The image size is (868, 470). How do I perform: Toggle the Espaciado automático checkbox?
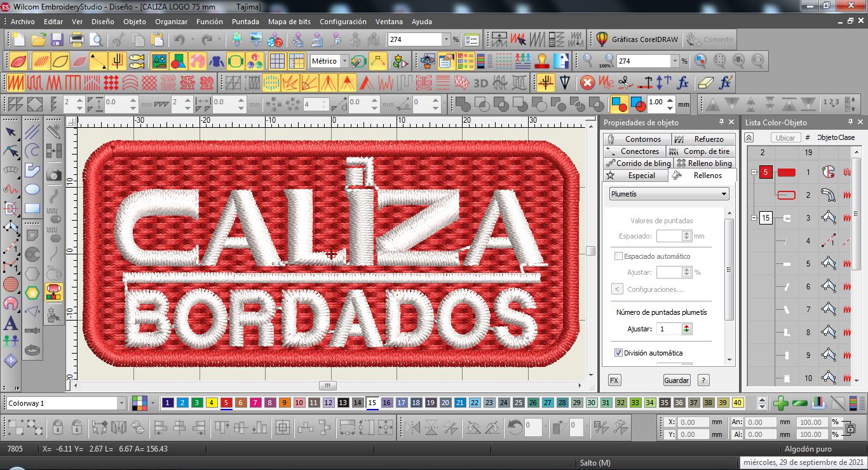(x=618, y=256)
